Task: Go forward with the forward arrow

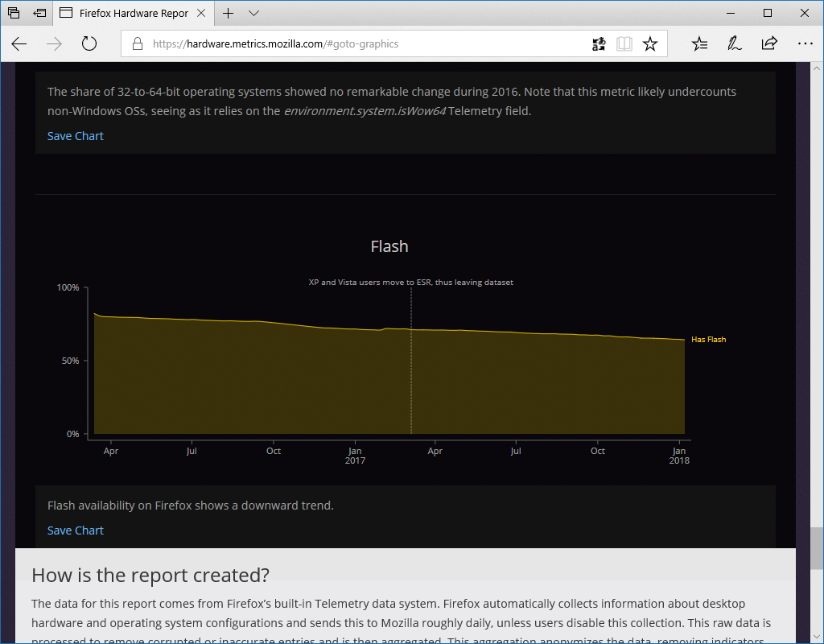Action: [54, 43]
